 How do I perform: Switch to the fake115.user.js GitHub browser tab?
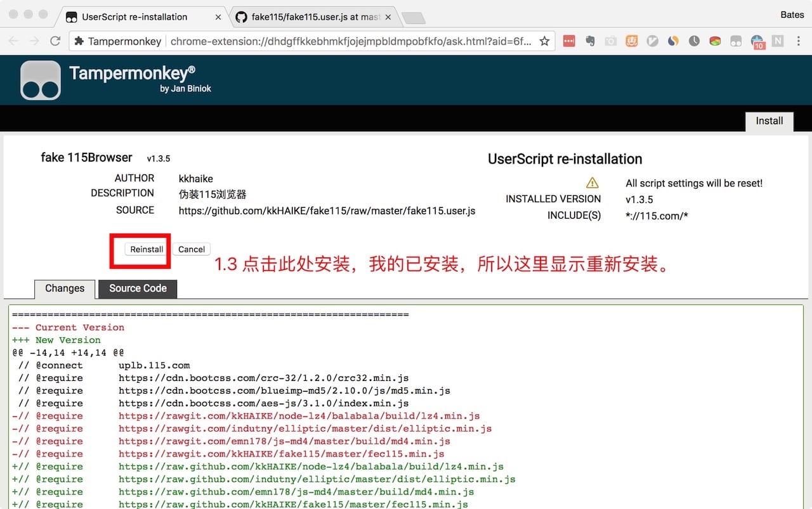click(x=315, y=17)
